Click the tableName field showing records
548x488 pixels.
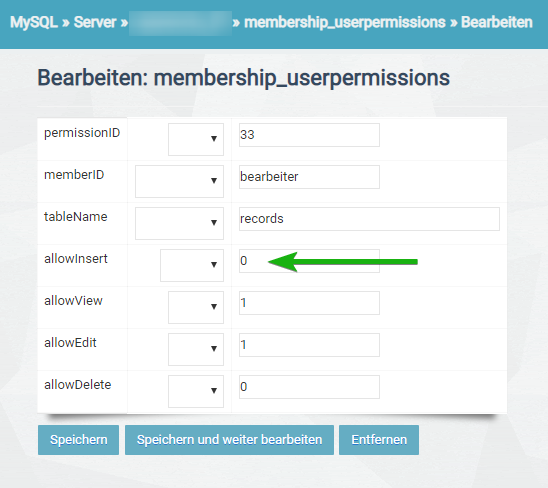(x=369, y=219)
